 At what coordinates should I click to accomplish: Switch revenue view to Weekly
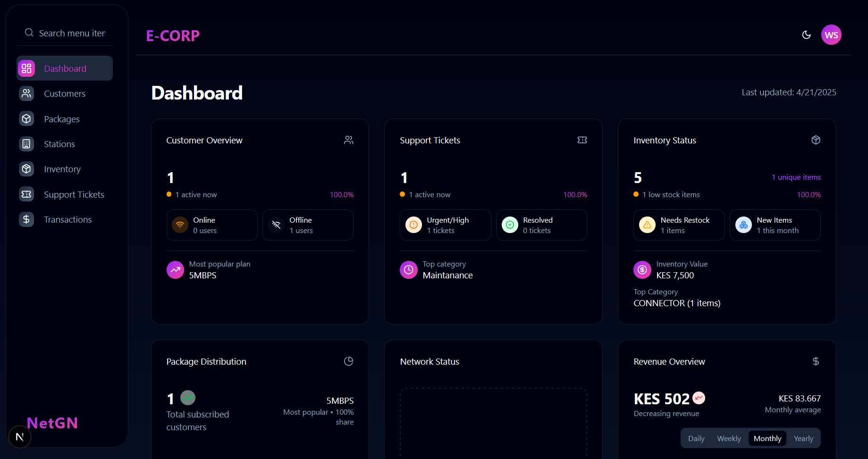pos(729,438)
